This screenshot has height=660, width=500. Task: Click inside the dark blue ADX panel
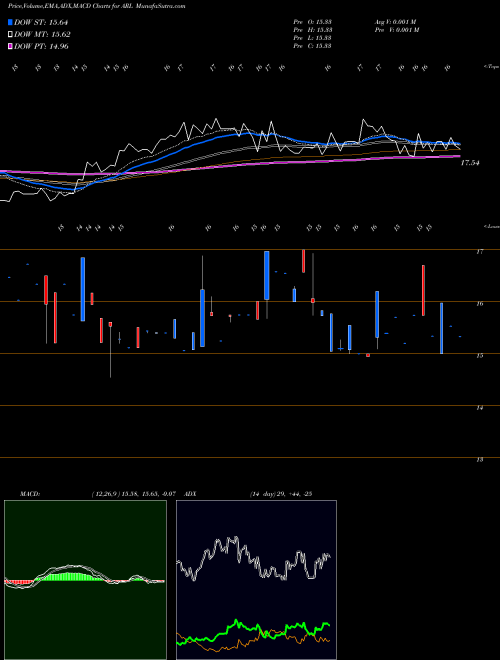[256, 580]
